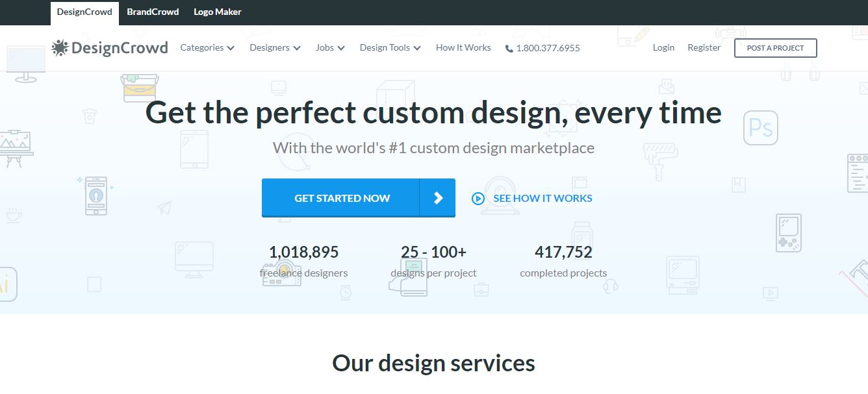The height and width of the screenshot is (394, 868).
Task: Switch to the BrandCrowd tab
Action: 153,11
